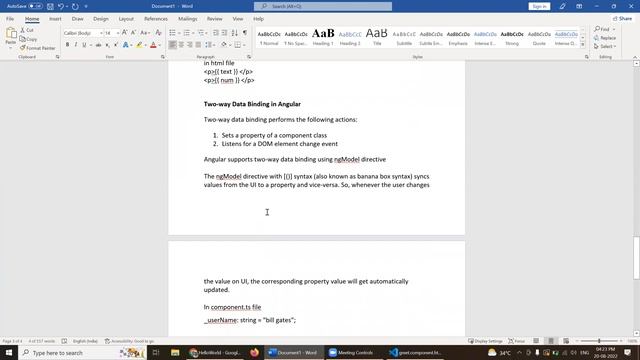Increase font size with grow font icon
The image size is (640, 360).
124,33
